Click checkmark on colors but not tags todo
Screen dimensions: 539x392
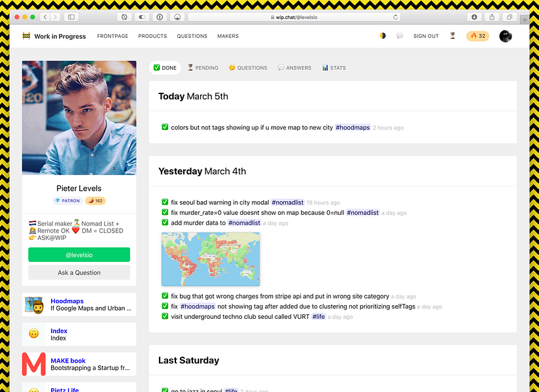coord(165,127)
